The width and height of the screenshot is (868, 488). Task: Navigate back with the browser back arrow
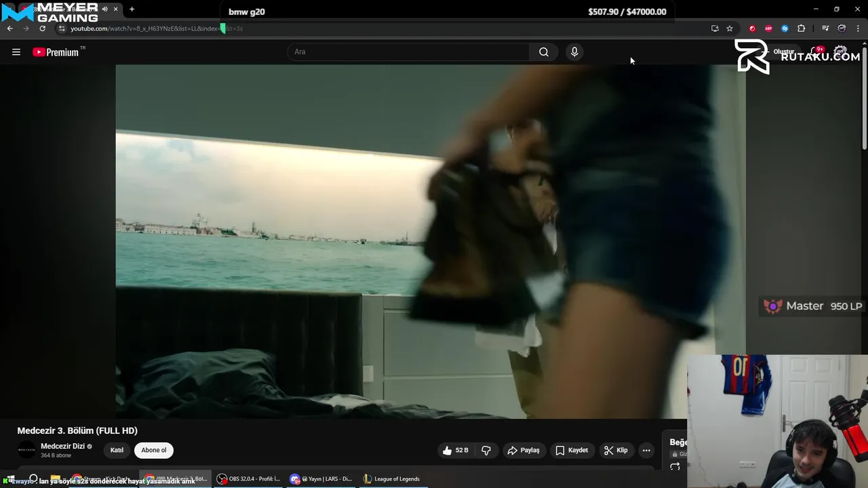[9, 28]
